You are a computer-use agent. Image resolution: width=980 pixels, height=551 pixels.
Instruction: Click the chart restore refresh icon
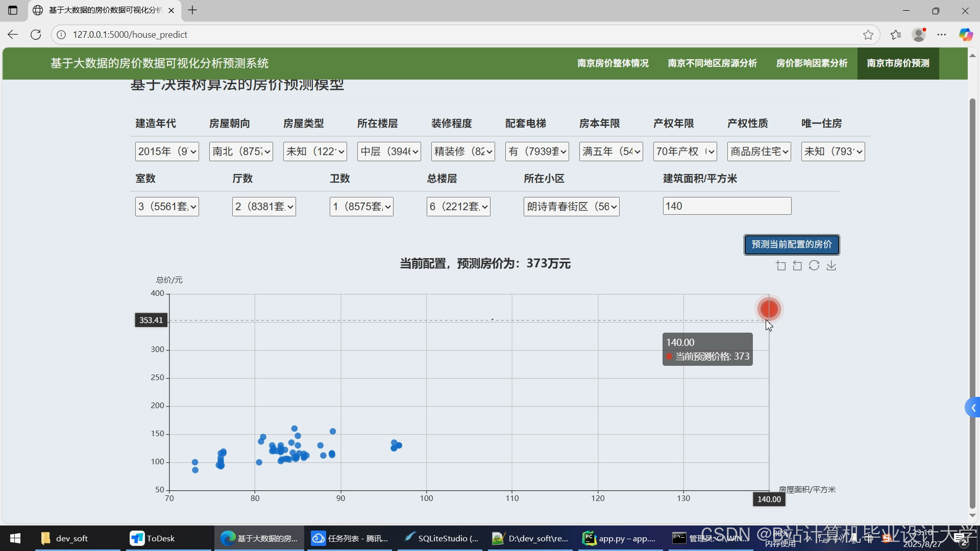pos(814,265)
